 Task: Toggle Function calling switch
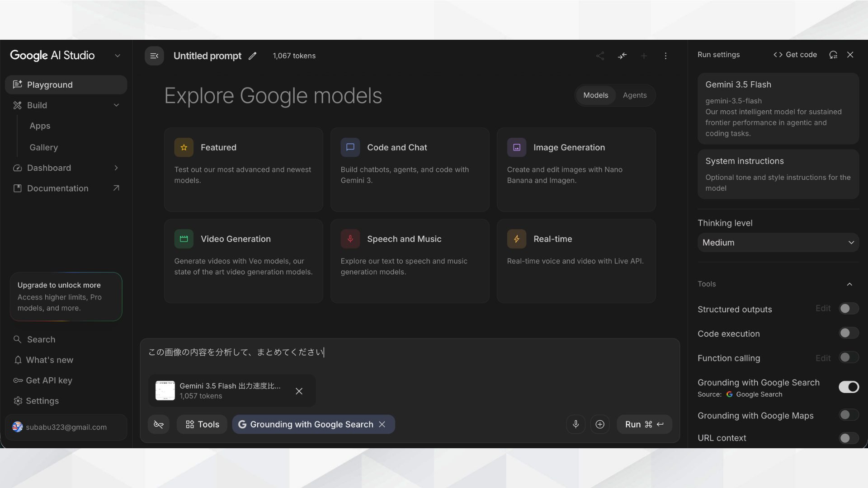849,357
